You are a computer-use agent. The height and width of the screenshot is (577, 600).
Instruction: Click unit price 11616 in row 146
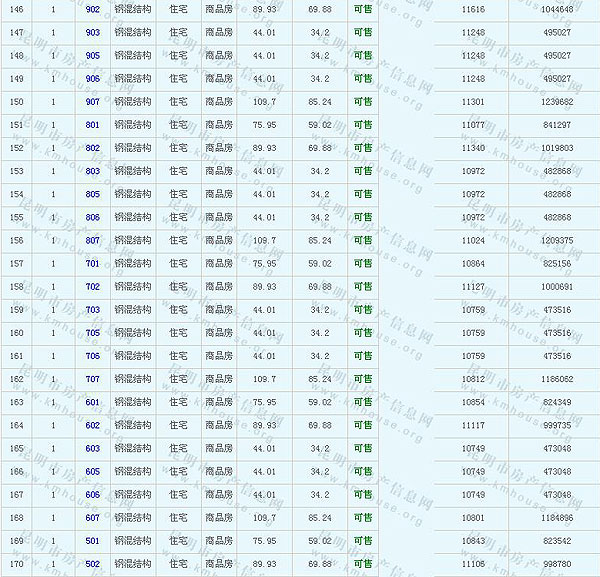click(x=474, y=9)
